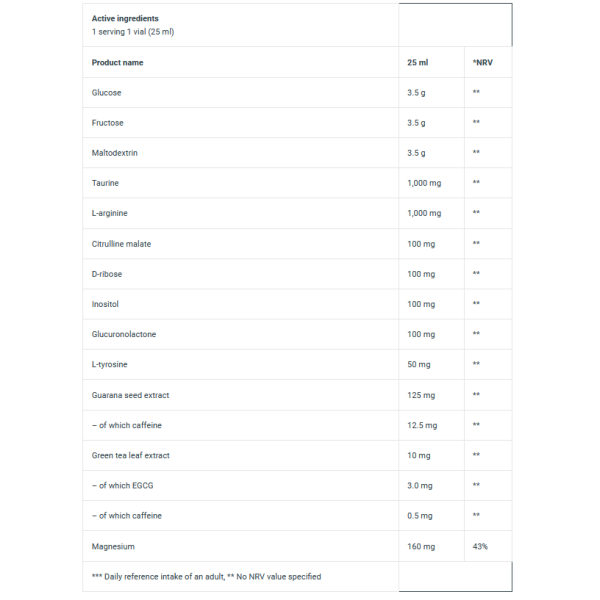Viewport: 600px width, 600px height.
Task: Select the Green tea leaf extract label
Action: click(x=130, y=455)
